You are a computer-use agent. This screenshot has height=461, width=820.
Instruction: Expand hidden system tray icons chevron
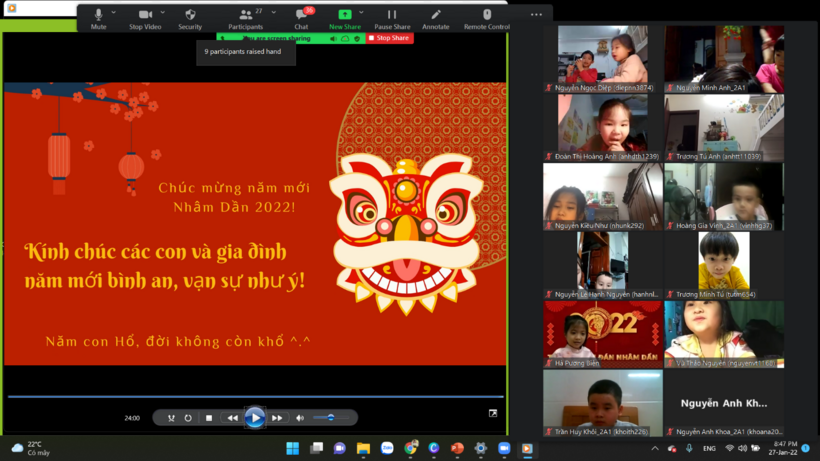pyautogui.click(x=655, y=448)
